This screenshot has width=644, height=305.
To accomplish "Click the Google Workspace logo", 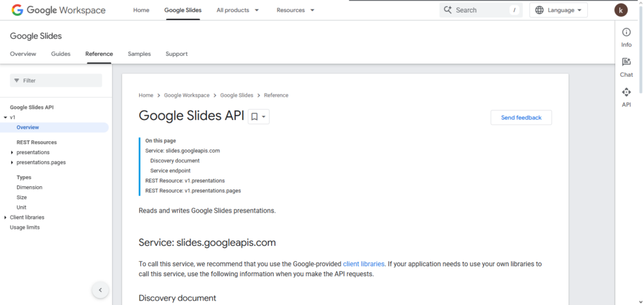I will pyautogui.click(x=58, y=10).
